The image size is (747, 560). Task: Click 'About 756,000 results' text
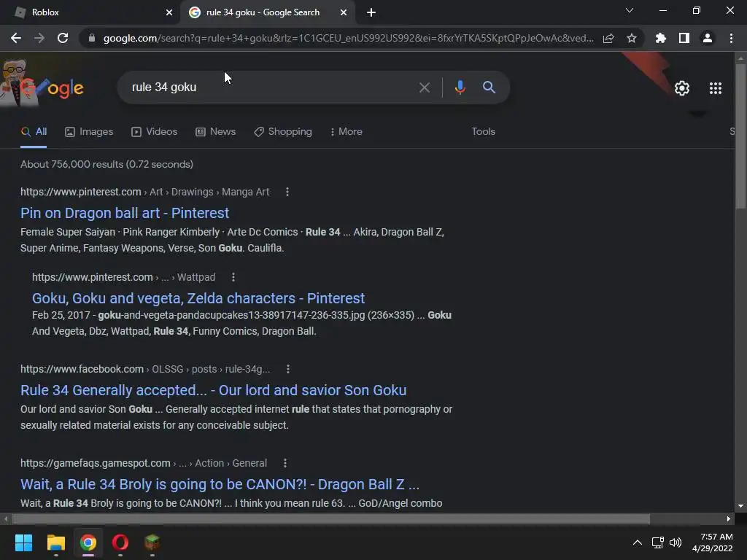(107, 164)
